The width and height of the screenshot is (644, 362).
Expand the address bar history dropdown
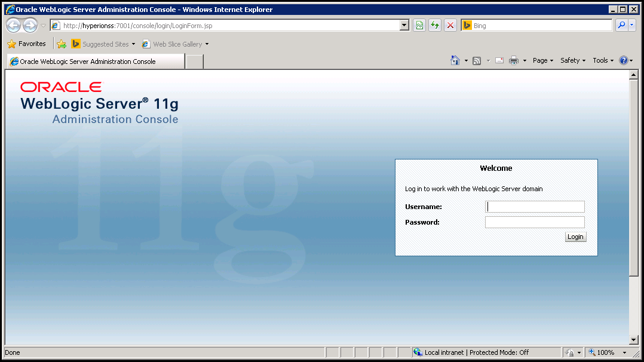click(x=404, y=26)
